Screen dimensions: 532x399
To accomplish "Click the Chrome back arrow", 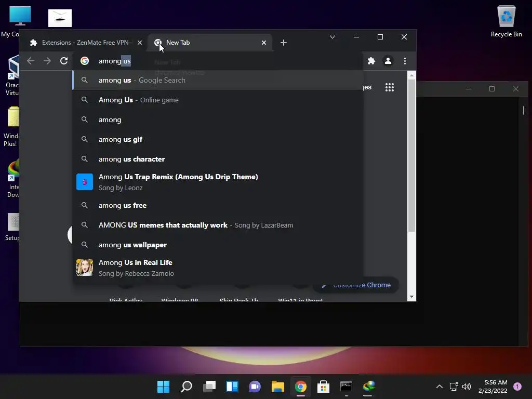I will [31, 61].
